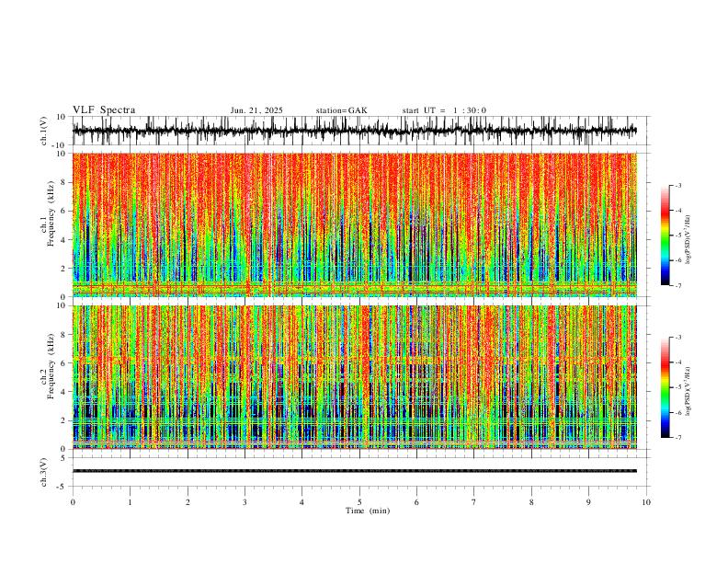The height and width of the screenshot is (563, 728).
Task: Click the ch.2 color bar log(PSD) label
Action: (688, 391)
